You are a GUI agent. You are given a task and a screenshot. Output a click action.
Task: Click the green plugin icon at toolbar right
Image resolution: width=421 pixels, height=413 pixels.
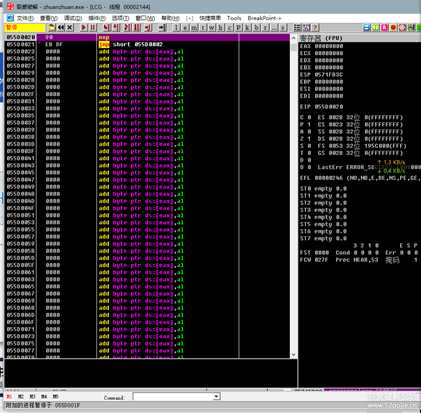(x=375, y=28)
